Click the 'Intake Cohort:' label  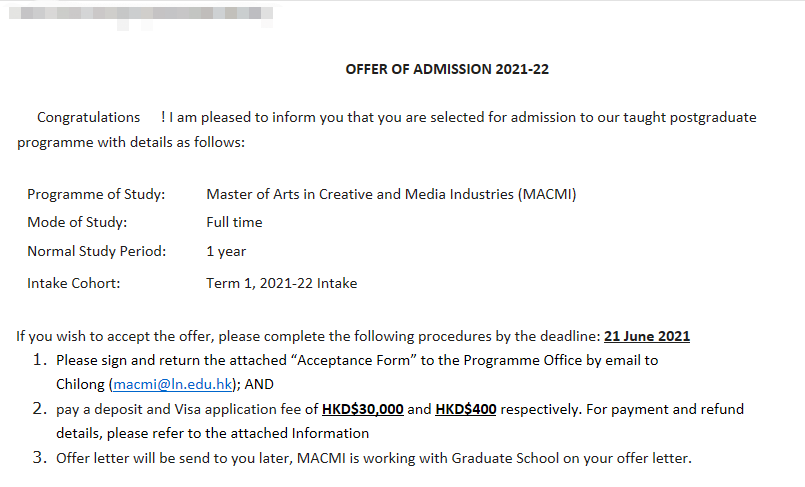[x=73, y=283]
